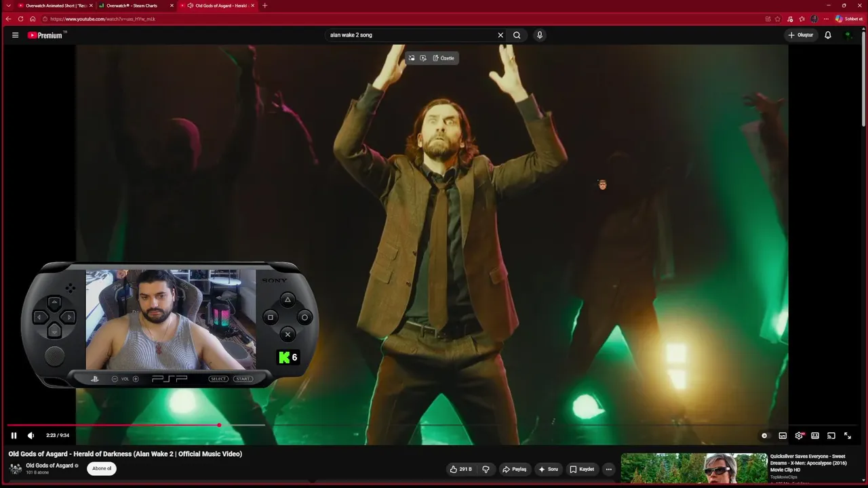The image size is (868, 488).
Task: Toggle subtitles in the player
Action: [x=783, y=436]
